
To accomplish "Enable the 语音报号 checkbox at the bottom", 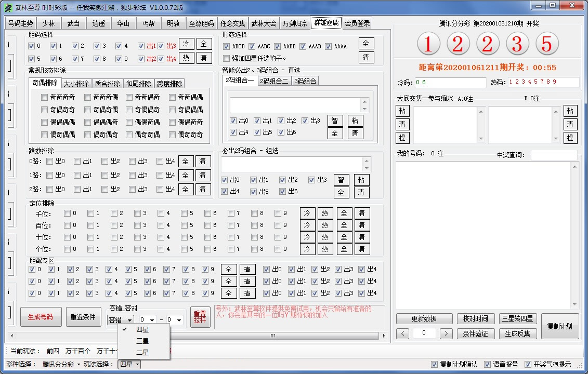I will click(x=487, y=365).
